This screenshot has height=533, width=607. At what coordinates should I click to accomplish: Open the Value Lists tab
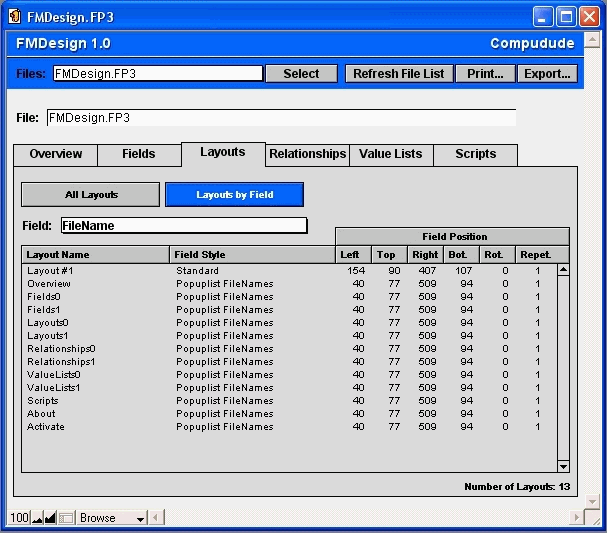click(x=391, y=154)
